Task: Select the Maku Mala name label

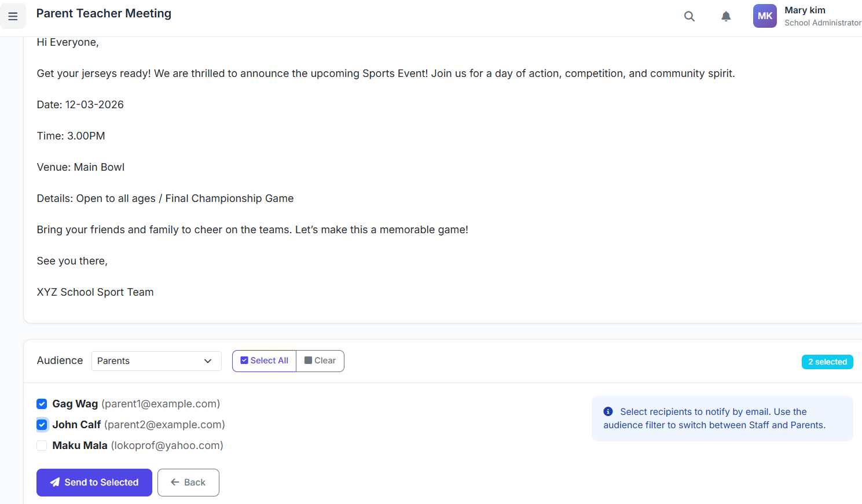Action: coord(80,446)
